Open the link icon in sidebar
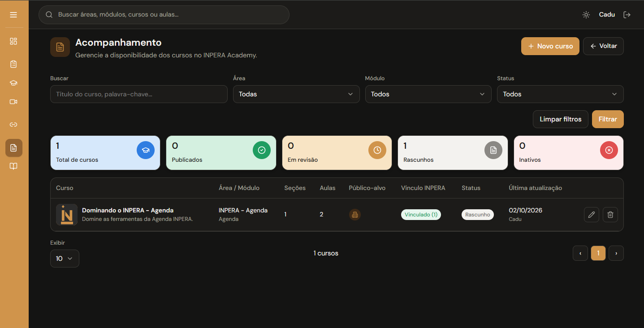The image size is (644, 328). (13, 125)
